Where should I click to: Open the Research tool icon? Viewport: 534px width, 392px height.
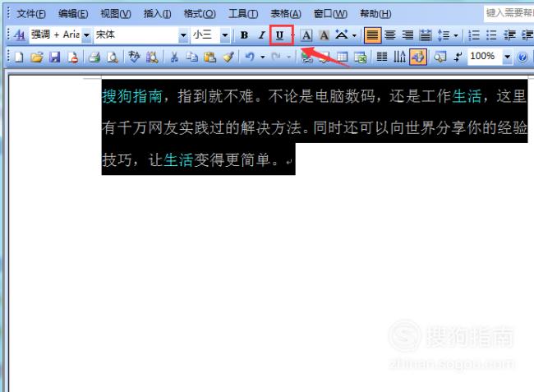pyautogui.click(x=152, y=57)
